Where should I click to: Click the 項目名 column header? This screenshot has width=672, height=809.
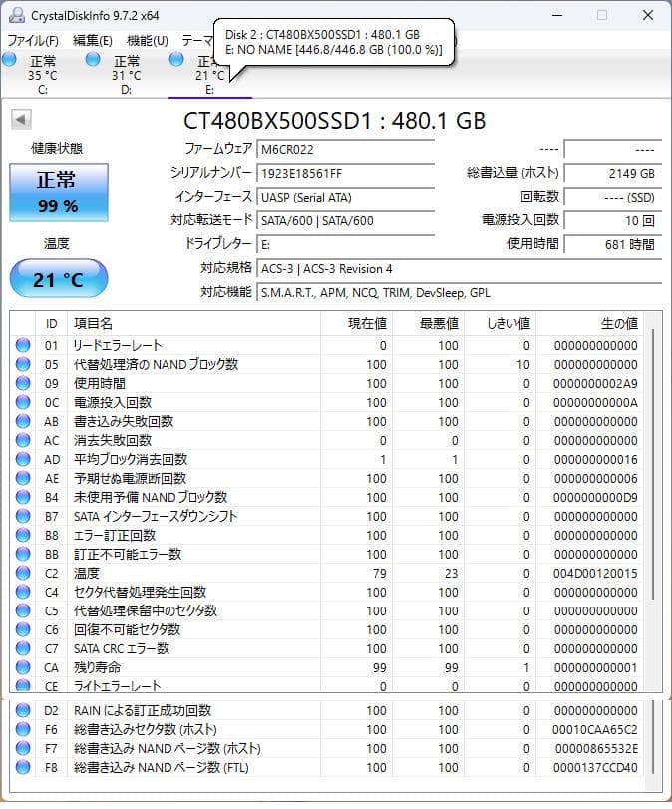click(193, 323)
